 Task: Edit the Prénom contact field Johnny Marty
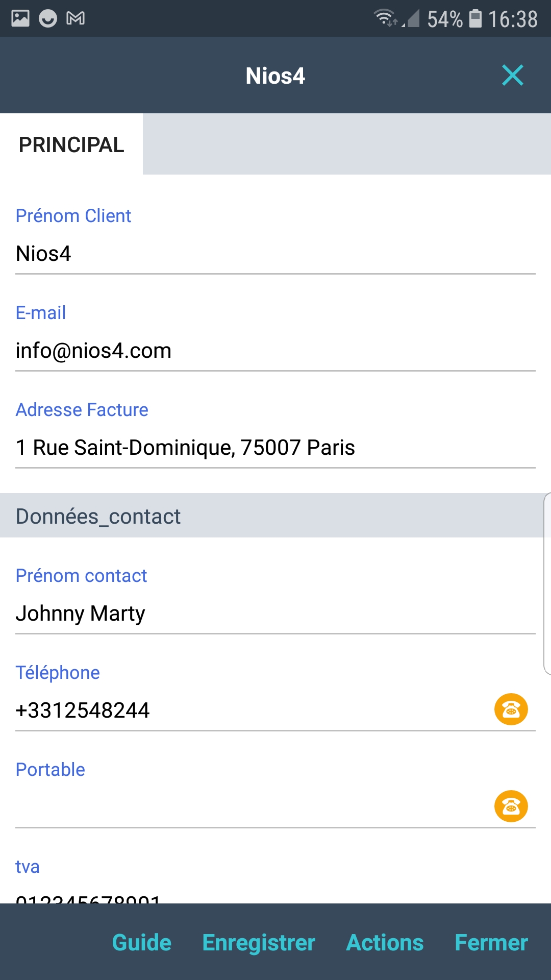275,614
